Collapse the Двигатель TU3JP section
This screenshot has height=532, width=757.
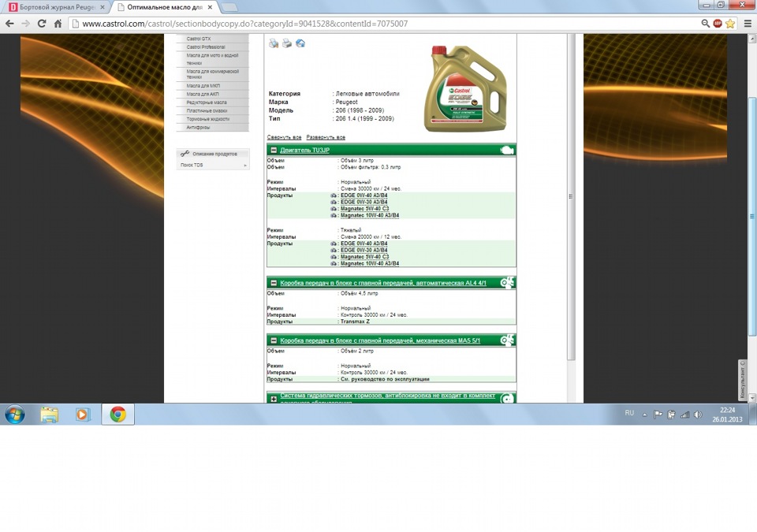click(x=274, y=150)
